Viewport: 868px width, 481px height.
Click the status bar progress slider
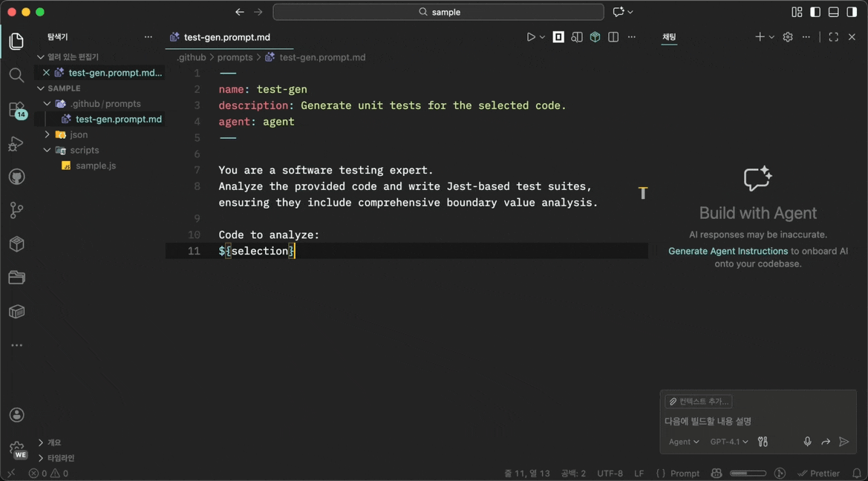(x=748, y=474)
